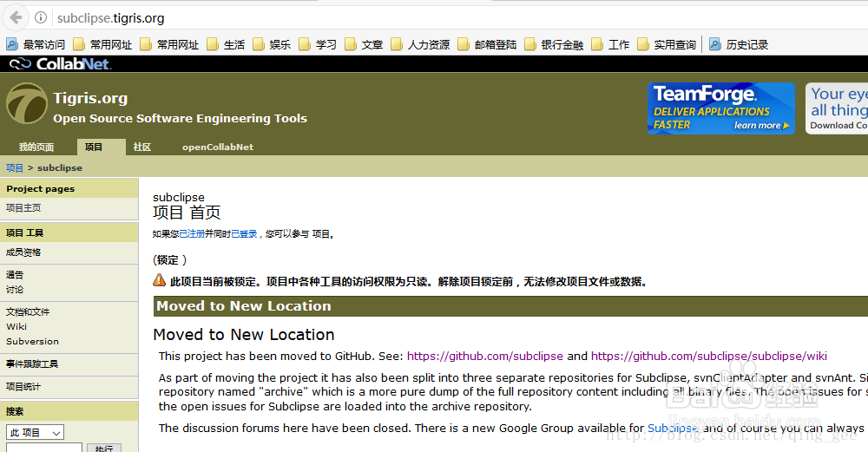Click the 已注册 link
The height and width of the screenshot is (452, 868).
[x=192, y=234]
